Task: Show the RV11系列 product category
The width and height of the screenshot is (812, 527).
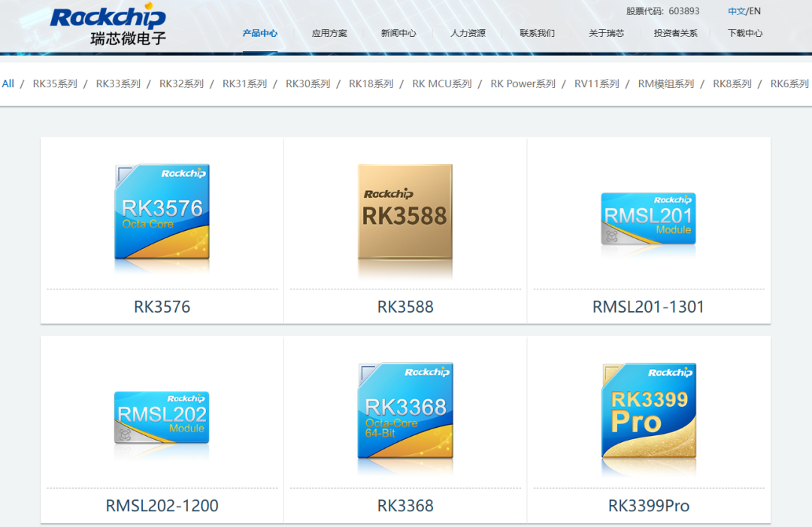Action: [596, 83]
